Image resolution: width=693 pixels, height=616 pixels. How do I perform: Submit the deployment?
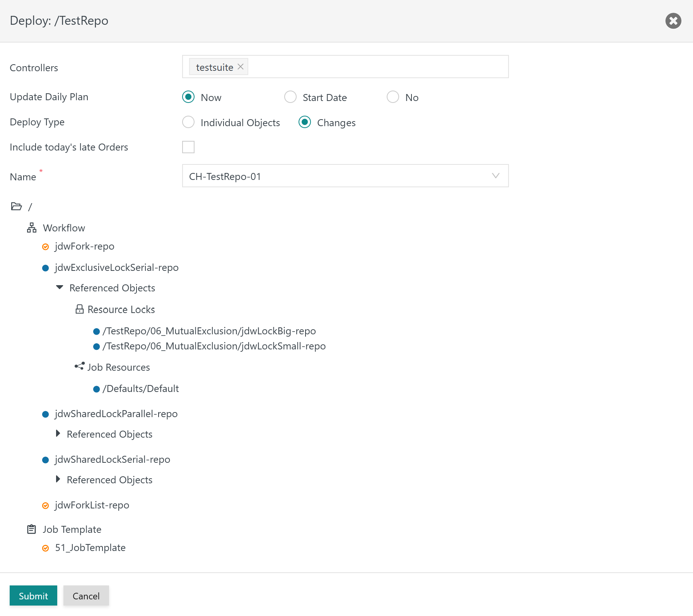click(33, 595)
